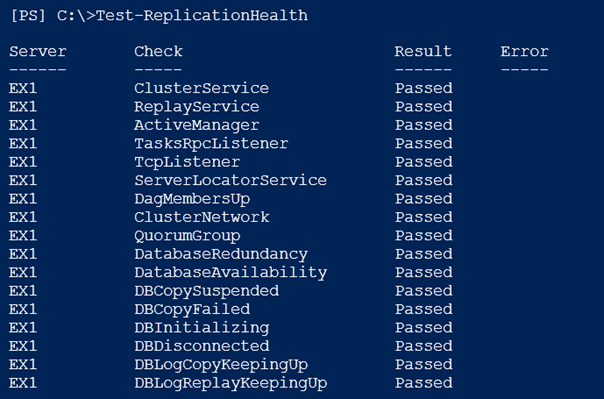
Task: Select the ReplayService check entry
Action: pos(197,107)
